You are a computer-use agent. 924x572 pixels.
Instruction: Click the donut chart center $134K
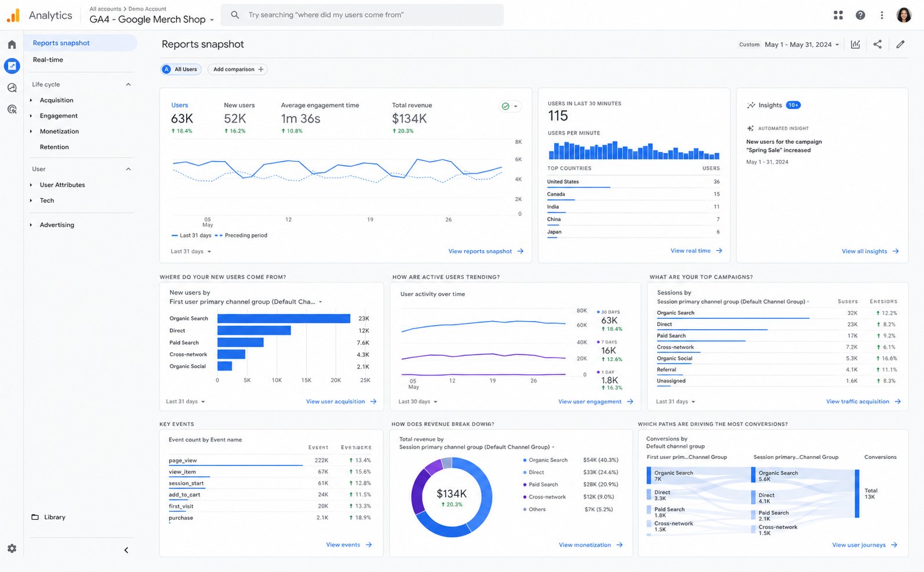(452, 494)
